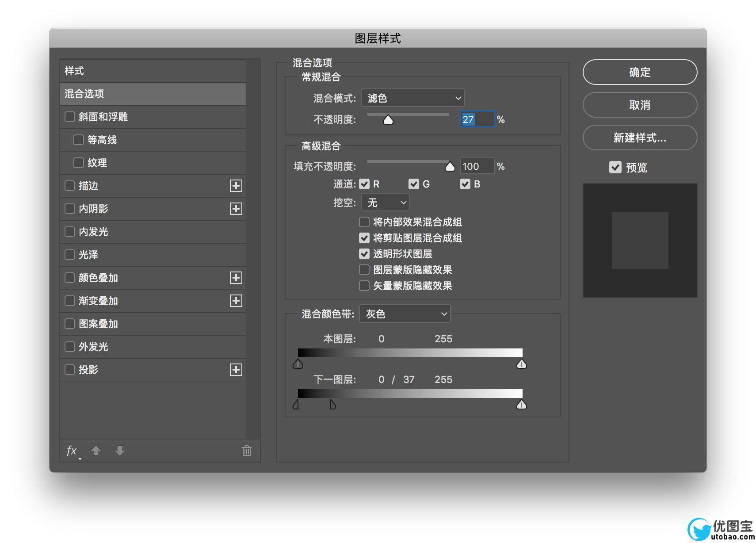Tick the 描边 effect checkbox
This screenshot has height=543, width=756.
(x=70, y=186)
